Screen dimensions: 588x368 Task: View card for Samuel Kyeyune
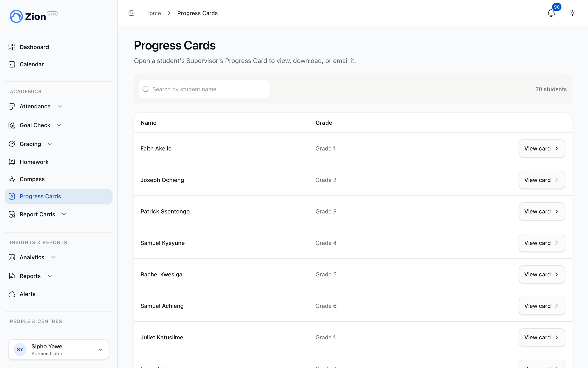(542, 243)
